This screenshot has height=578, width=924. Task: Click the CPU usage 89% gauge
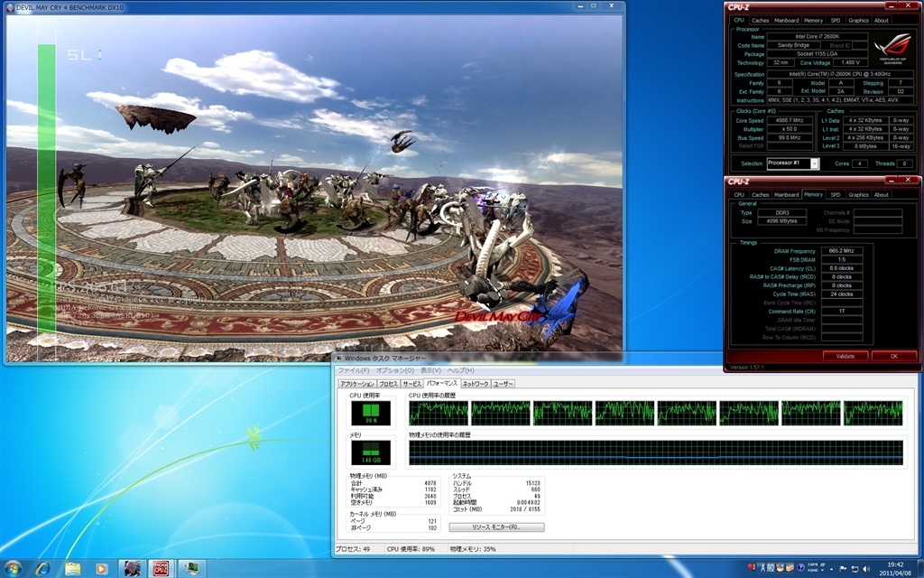[x=371, y=413]
